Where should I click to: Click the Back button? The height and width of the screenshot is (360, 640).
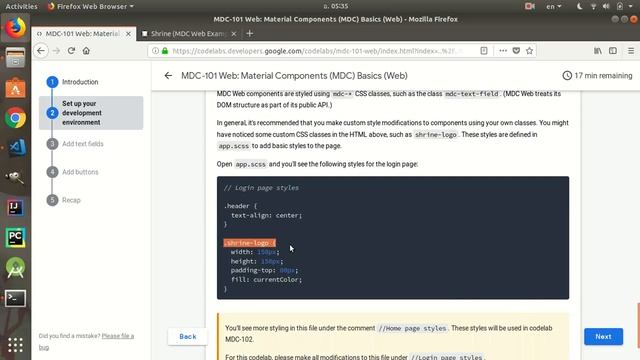pos(188,337)
